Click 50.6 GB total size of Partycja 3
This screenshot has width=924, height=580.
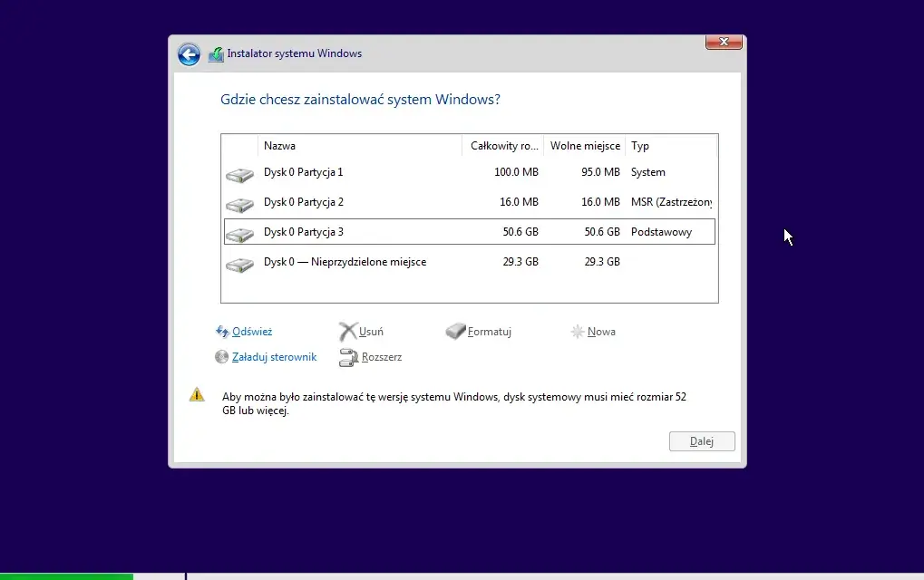[x=520, y=232]
